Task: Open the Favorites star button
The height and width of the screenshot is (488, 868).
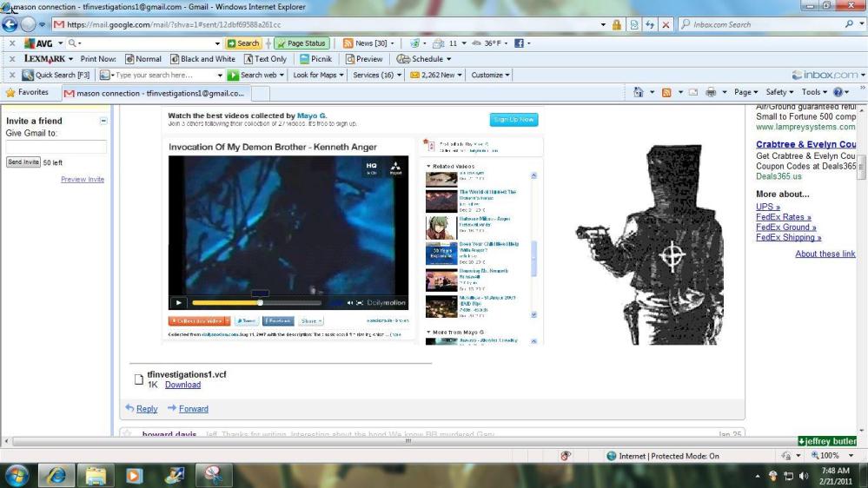Action: point(27,92)
